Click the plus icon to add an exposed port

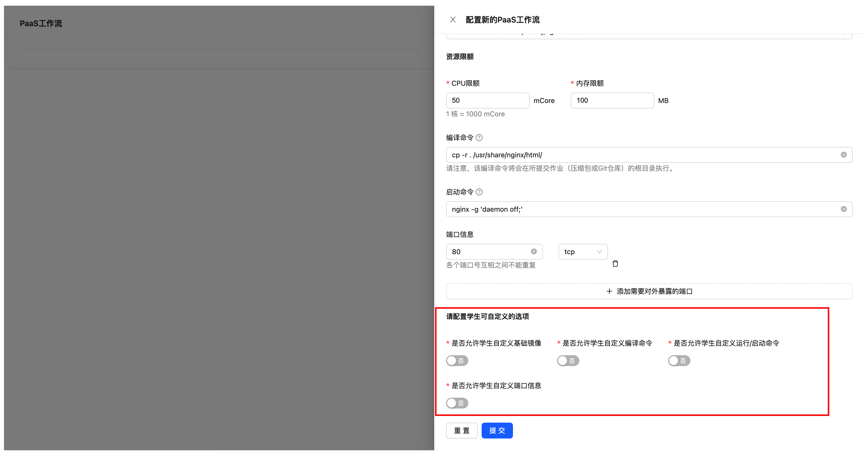coord(609,291)
